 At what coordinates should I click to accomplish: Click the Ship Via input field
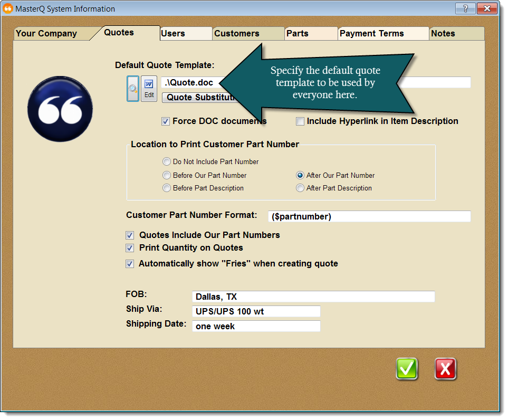[256, 312]
